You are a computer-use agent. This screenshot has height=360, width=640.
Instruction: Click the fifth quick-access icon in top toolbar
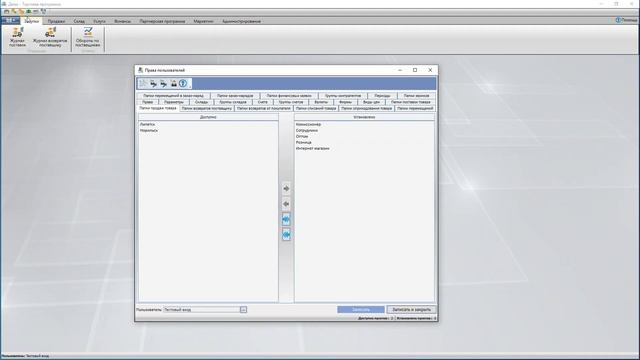point(36,11)
